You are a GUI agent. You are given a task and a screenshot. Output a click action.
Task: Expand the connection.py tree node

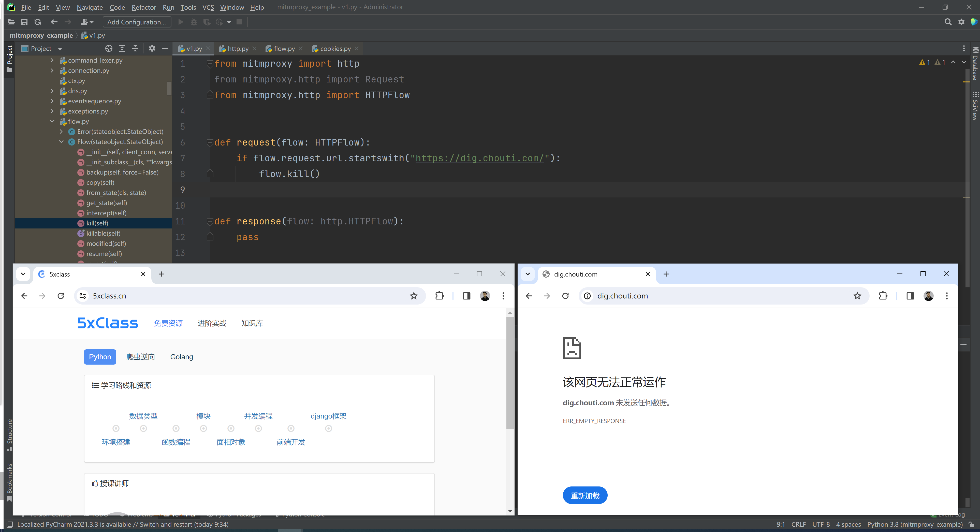click(x=52, y=70)
